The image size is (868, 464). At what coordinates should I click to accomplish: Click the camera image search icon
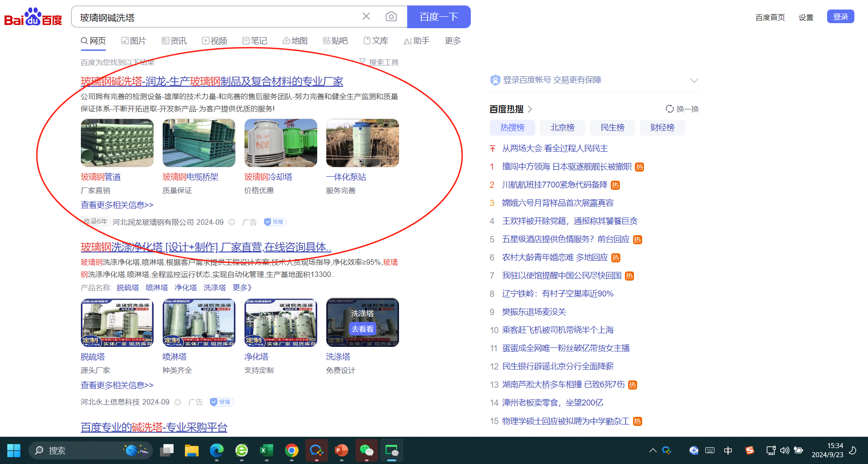click(391, 17)
